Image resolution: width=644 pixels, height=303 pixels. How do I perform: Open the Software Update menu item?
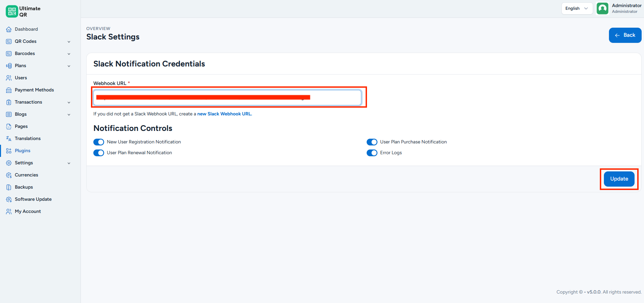(x=40, y=199)
